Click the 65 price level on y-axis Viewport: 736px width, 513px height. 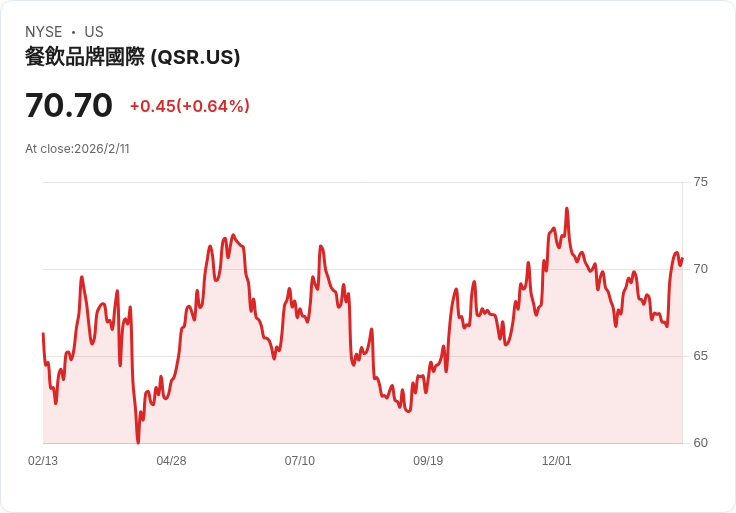700,356
